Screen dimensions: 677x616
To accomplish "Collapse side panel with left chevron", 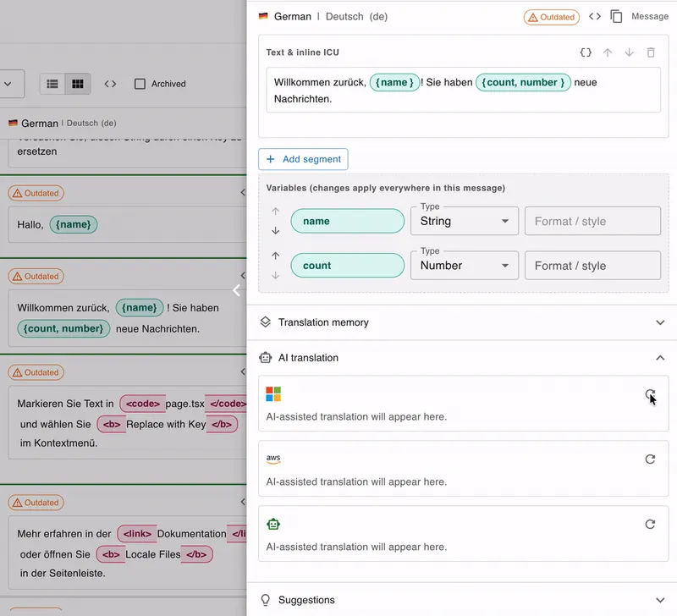I will (236, 290).
